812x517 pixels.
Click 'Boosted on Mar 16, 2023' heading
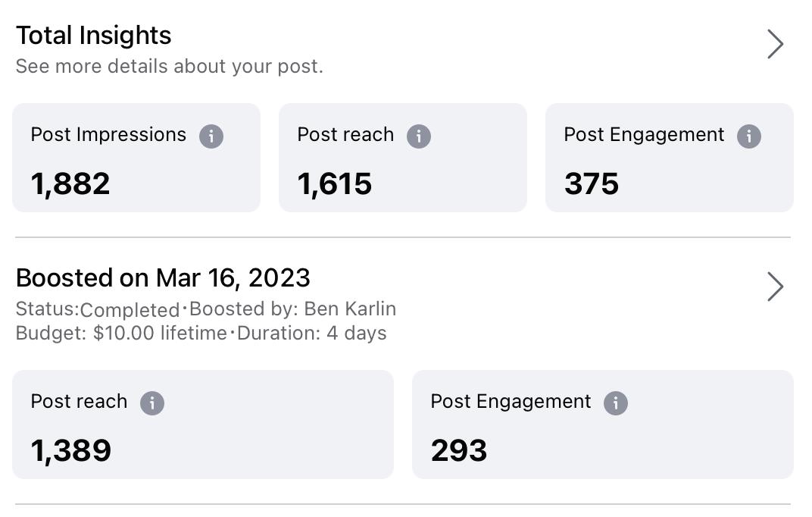click(x=163, y=278)
